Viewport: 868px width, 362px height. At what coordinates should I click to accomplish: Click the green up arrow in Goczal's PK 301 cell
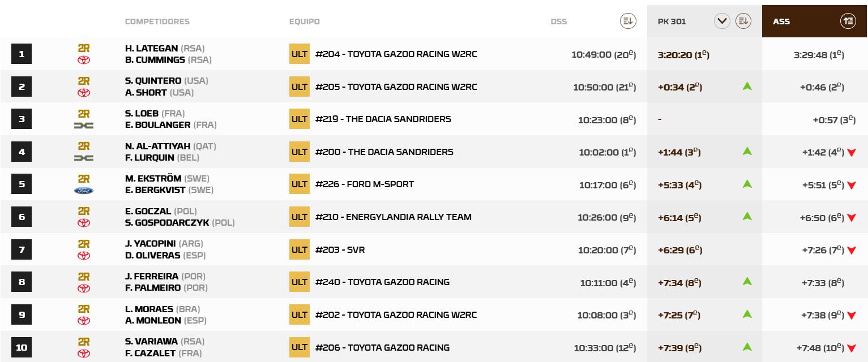point(747,217)
